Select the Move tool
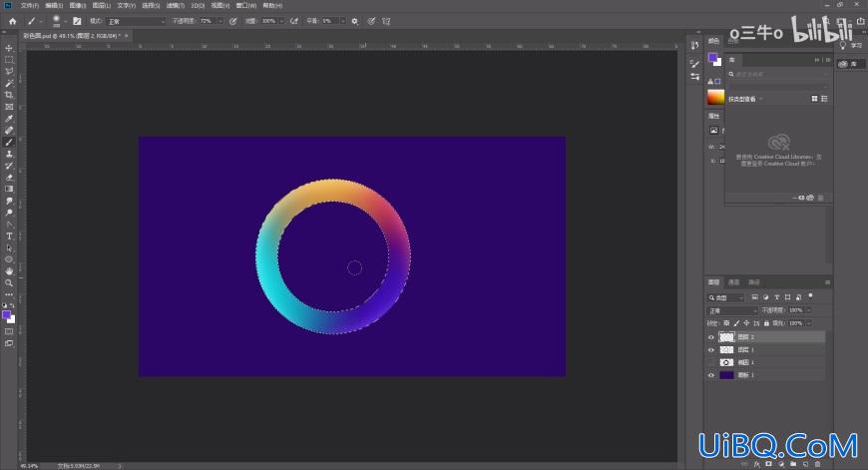Screen dimensions: 868x470 [x=9, y=48]
